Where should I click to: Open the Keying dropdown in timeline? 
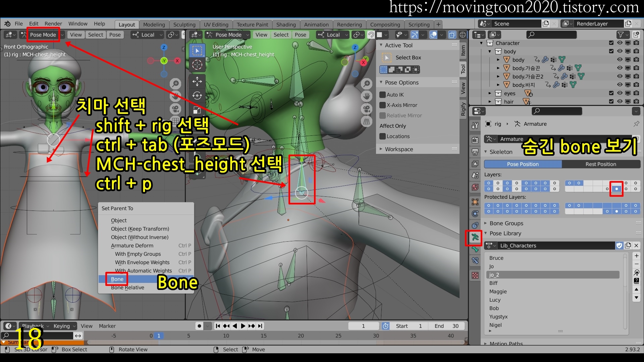tap(64, 326)
